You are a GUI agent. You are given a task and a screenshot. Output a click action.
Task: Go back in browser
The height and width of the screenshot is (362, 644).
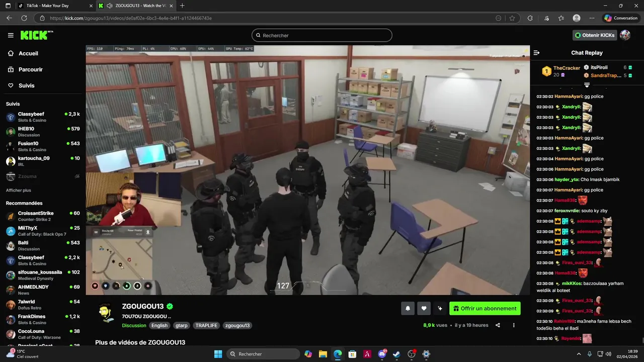(x=9, y=18)
